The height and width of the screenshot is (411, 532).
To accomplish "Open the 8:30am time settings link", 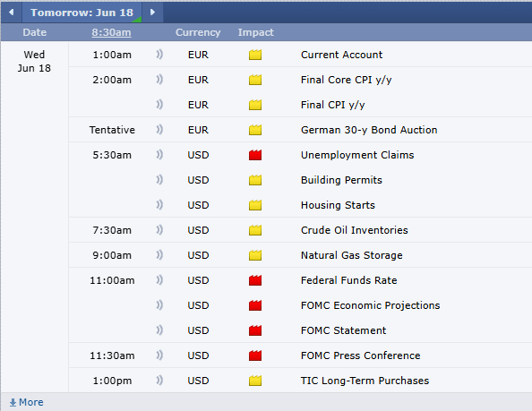I will pyautogui.click(x=111, y=32).
